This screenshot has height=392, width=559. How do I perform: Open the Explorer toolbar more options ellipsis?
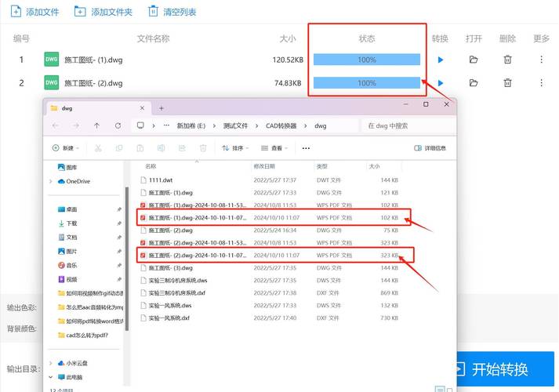click(x=306, y=148)
